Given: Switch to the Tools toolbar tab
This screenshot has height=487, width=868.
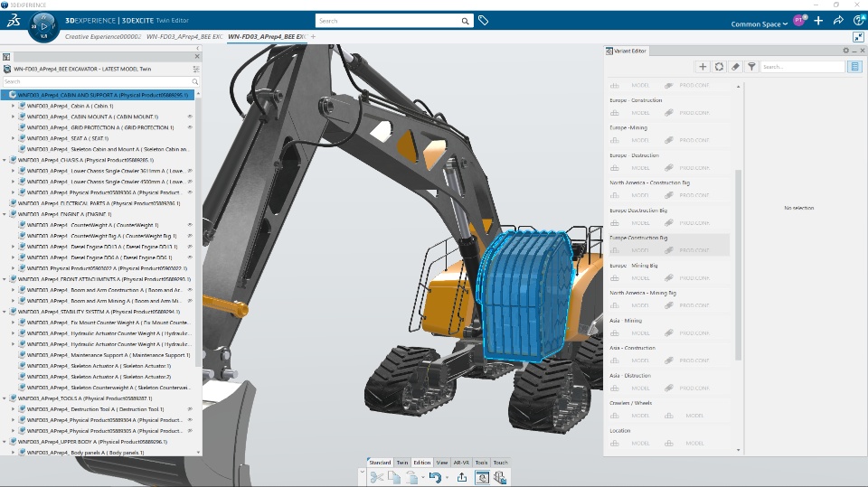Looking at the screenshot, I should (482, 463).
